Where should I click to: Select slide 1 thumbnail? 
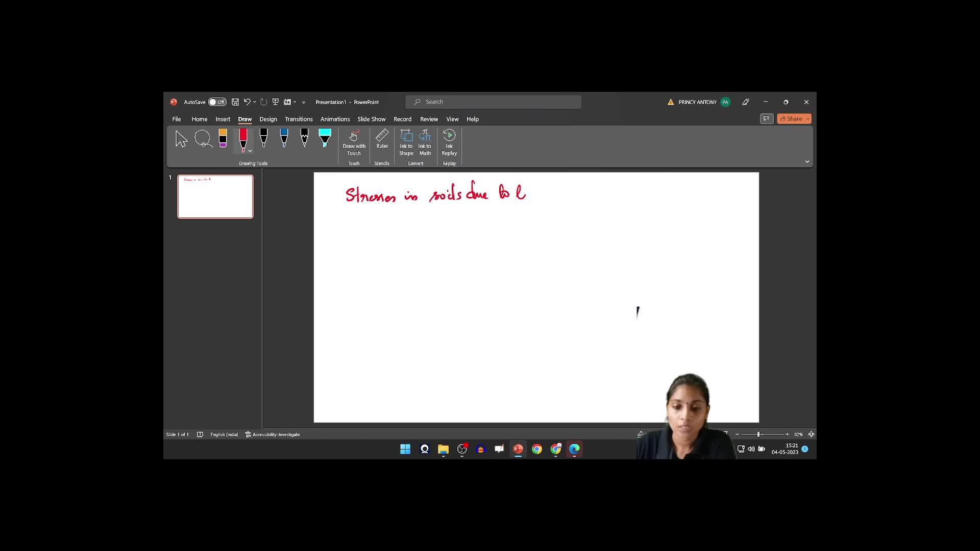[215, 196]
